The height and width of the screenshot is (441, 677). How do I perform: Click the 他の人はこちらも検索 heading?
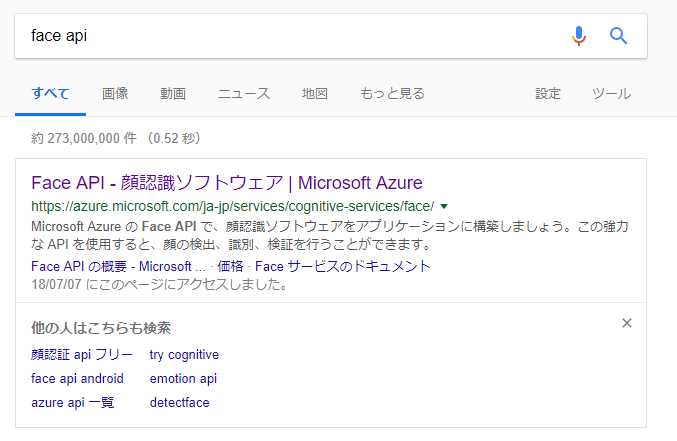[x=101, y=328]
